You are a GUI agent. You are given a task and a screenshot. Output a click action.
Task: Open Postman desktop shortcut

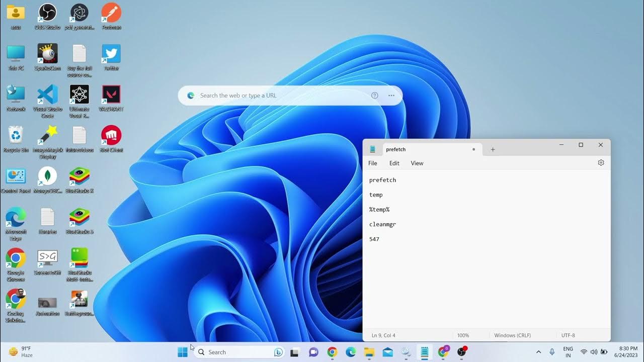pyautogui.click(x=111, y=13)
